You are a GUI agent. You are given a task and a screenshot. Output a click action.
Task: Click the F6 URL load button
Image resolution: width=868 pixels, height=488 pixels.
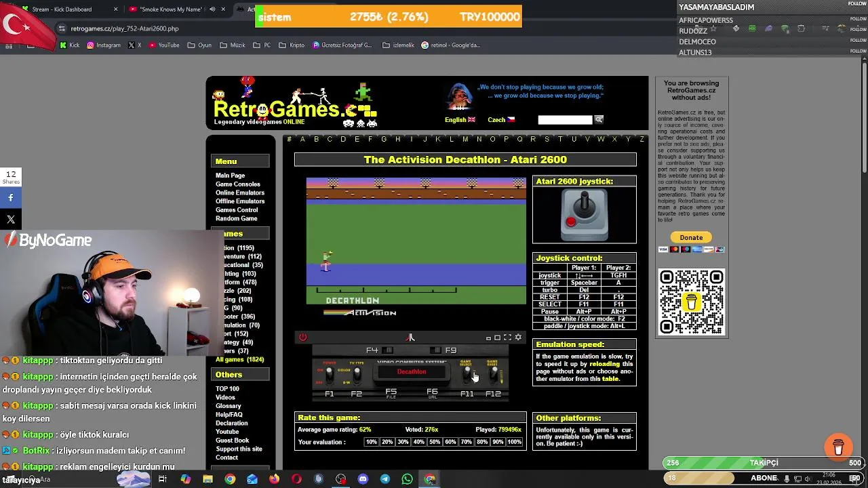point(432,392)
